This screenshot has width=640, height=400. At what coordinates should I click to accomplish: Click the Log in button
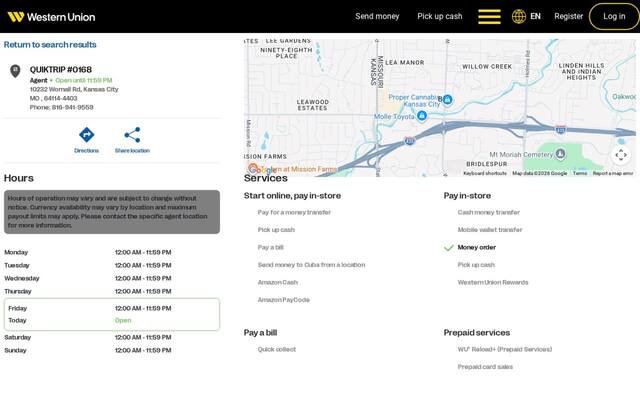coord(614,16)
